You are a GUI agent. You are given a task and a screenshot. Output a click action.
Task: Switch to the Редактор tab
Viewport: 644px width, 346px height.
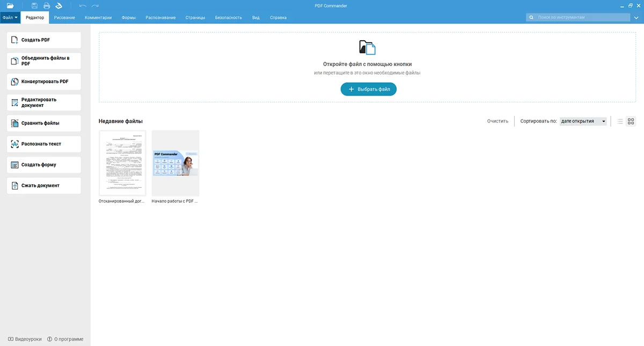coord(35,17)
